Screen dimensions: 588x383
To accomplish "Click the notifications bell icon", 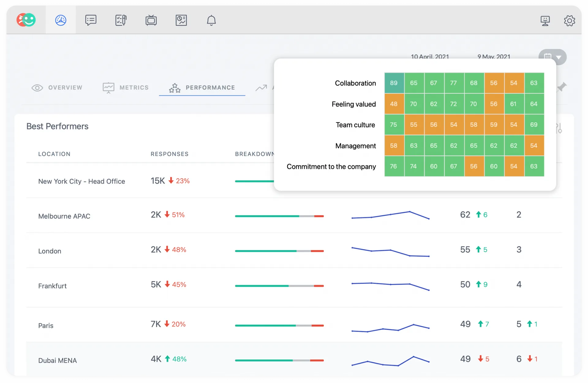I will (x=211, y=20).
